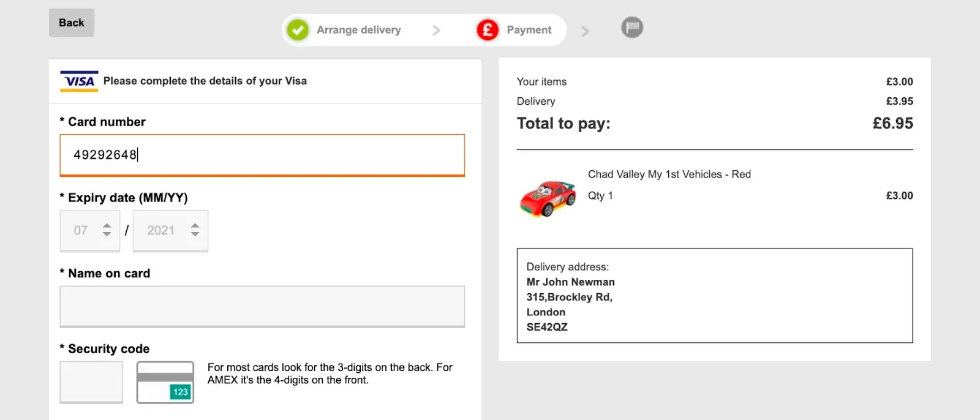Click the Security code input box
The image size is (980, 420).
click(91, 382)
